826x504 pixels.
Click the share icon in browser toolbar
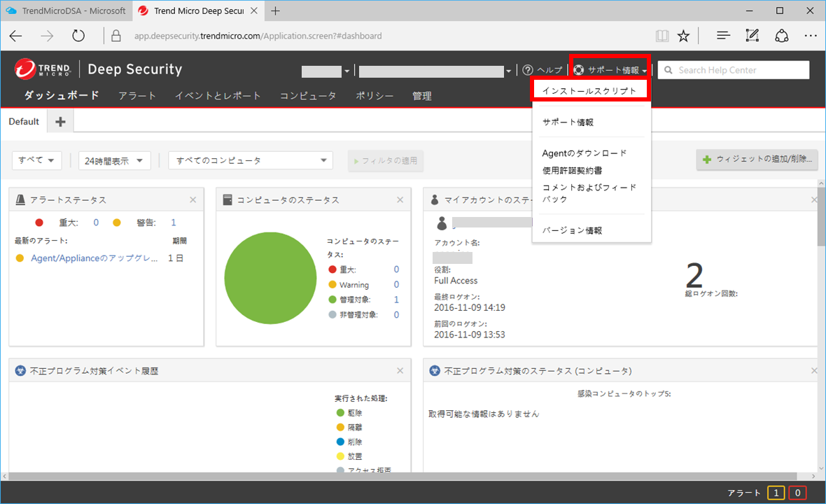coord(781,36)
